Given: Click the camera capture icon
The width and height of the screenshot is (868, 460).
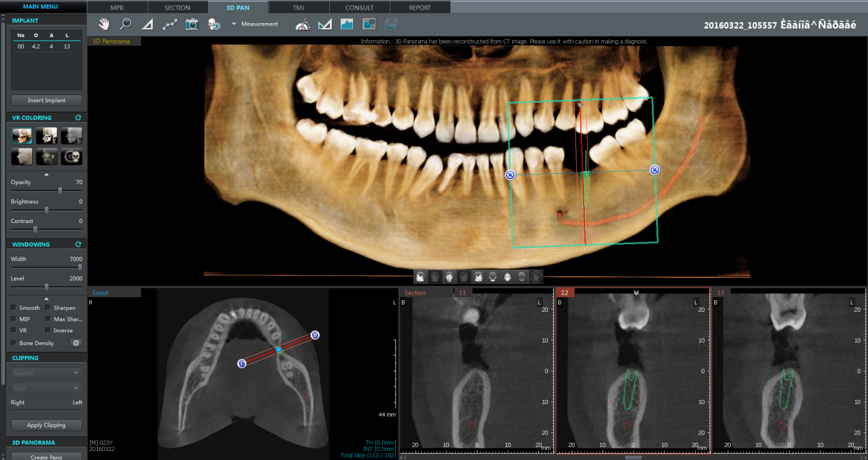Looking at the screenshot, I should 192,24.
